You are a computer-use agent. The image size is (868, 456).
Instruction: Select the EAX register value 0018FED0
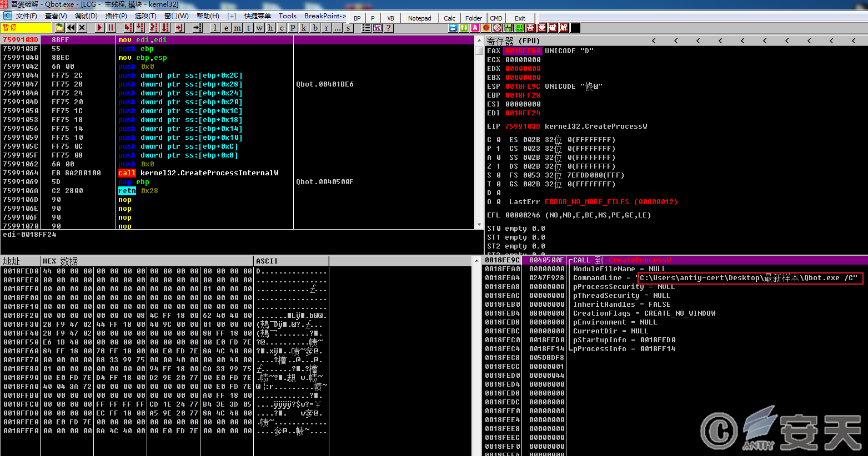point(523,51)
